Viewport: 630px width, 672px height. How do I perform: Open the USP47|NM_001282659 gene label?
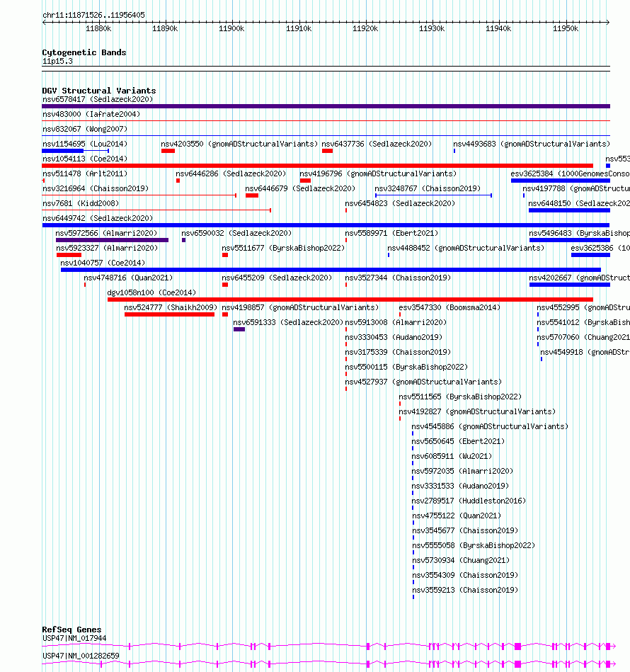81,656
